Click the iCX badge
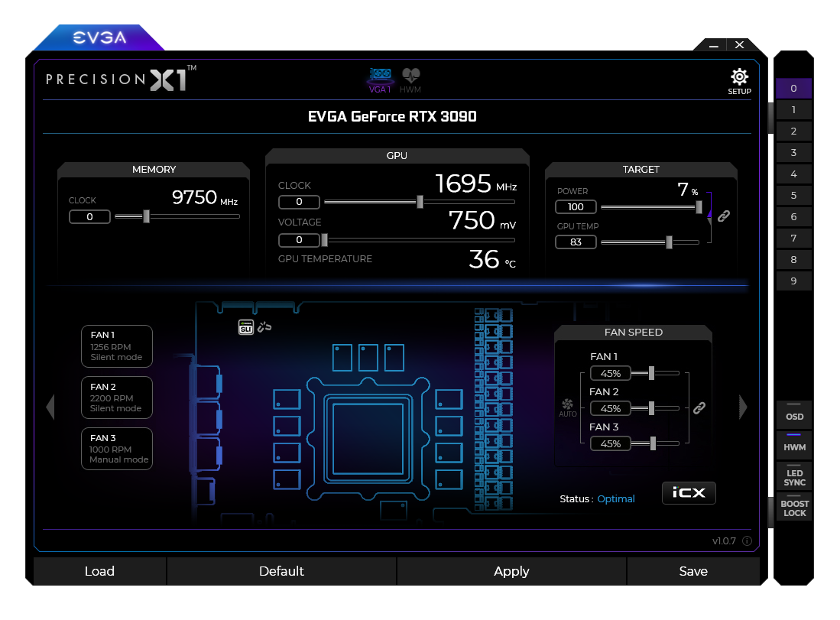This screenshot has width=840, height=620. (x=688, y=493)
